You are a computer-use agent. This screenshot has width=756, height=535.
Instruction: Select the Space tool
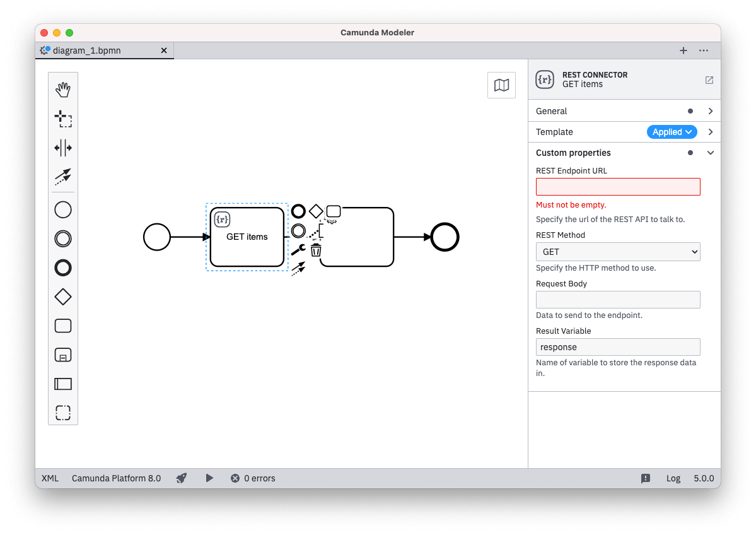62,148
